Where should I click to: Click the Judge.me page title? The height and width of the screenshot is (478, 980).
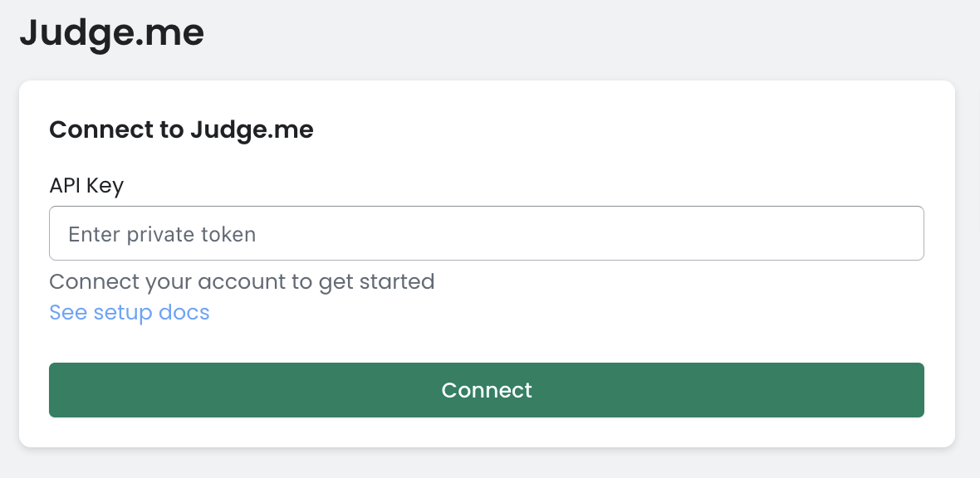coord(111,33)
